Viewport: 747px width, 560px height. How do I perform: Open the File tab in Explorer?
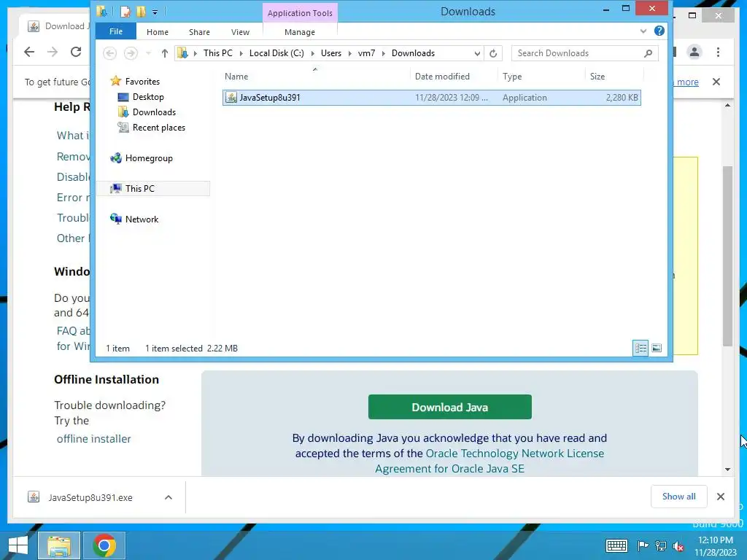click(x=116, y=31)
